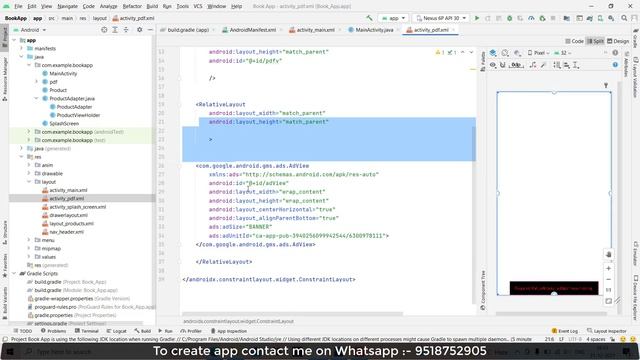Open the Terminal tool window

[x=87, y=331]
